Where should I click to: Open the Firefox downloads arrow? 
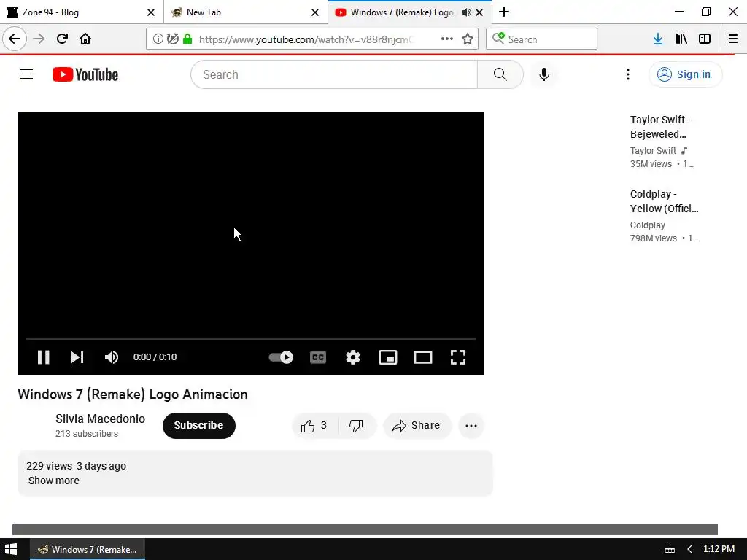click(x=658, y=39)
